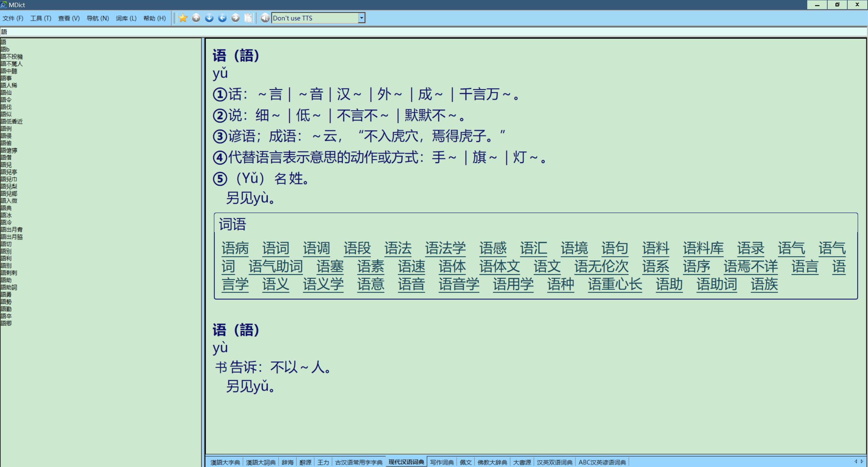868x467 pixels.
Task: Open the 帮助 (H) menu
Action: 154,18
